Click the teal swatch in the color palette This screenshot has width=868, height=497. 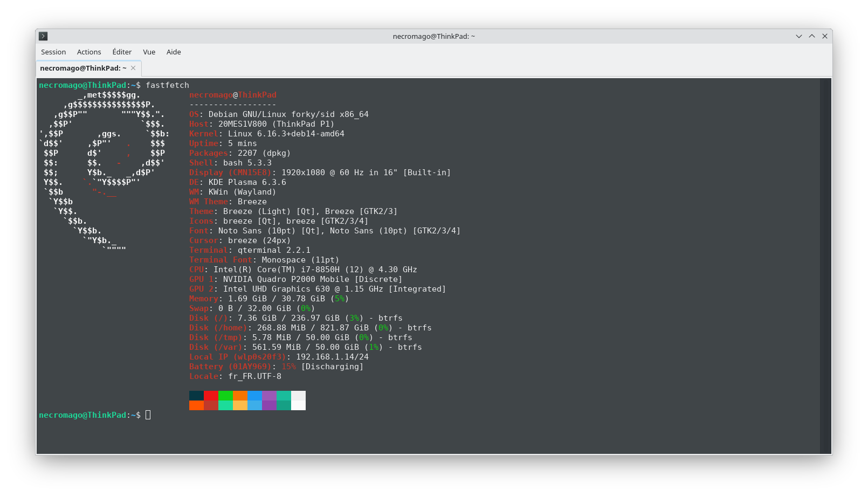coord(284,396)
